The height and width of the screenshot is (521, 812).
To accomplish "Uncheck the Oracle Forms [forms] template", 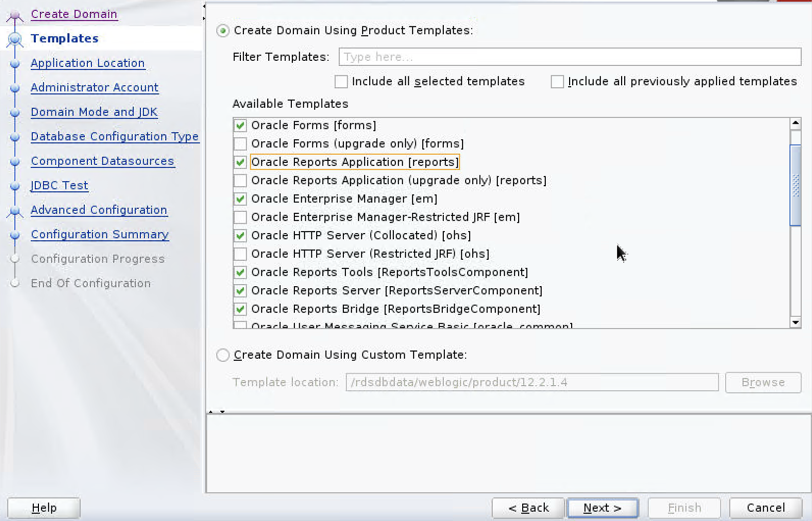I will [240, 126].
